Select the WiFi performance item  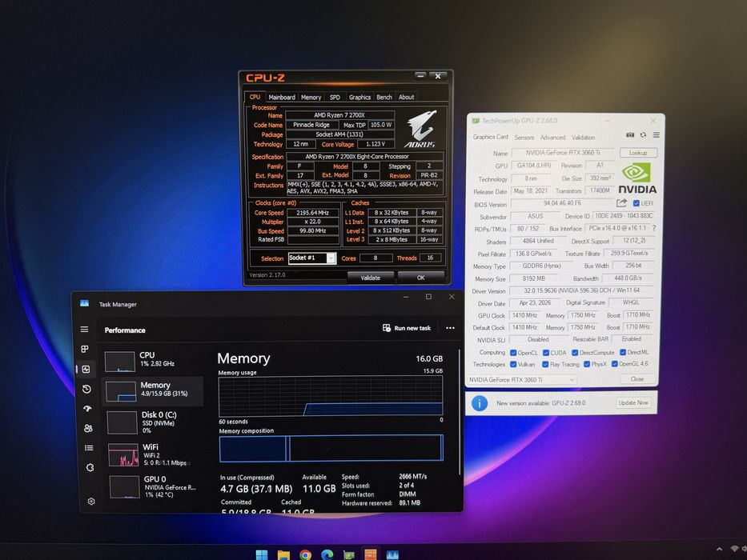(154, 454)
